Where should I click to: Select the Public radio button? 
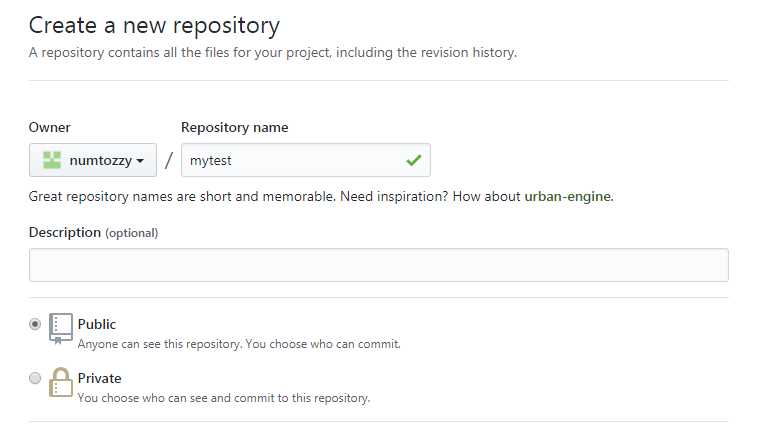[35, 324]
